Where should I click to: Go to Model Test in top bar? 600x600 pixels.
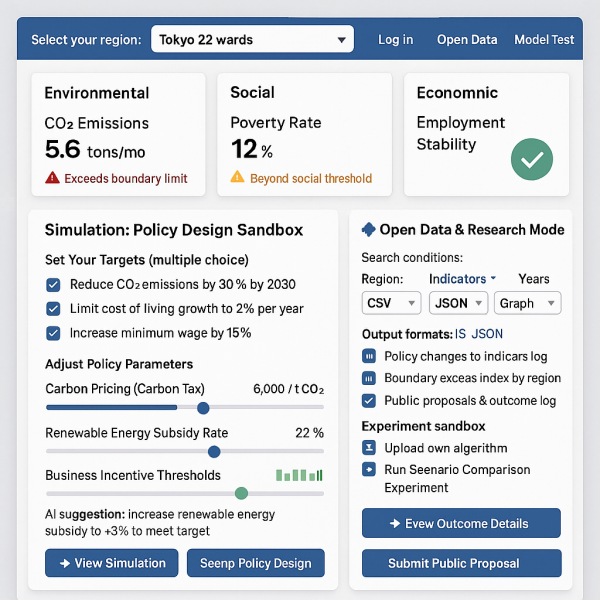click(544, 40)
